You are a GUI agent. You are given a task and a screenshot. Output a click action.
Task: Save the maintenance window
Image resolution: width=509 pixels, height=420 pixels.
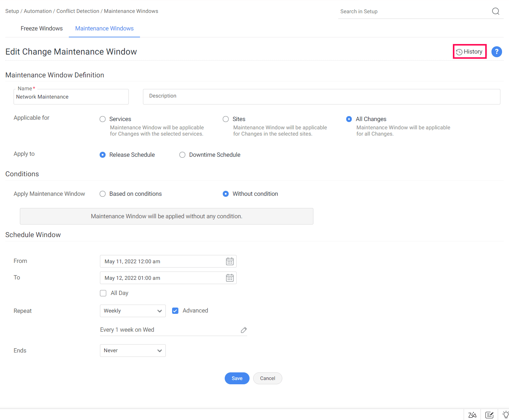[x=237, y=378]
